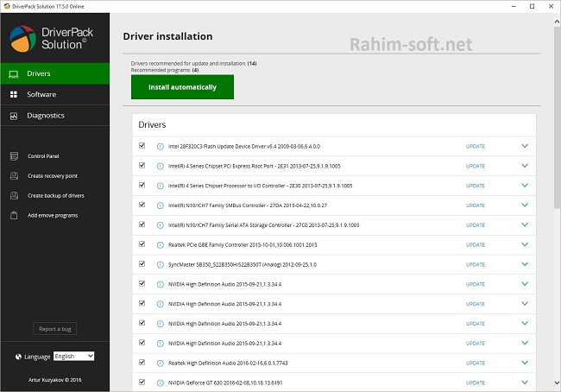Show info for Serial ATA Storage Controller 27C0

pos(161,225)
